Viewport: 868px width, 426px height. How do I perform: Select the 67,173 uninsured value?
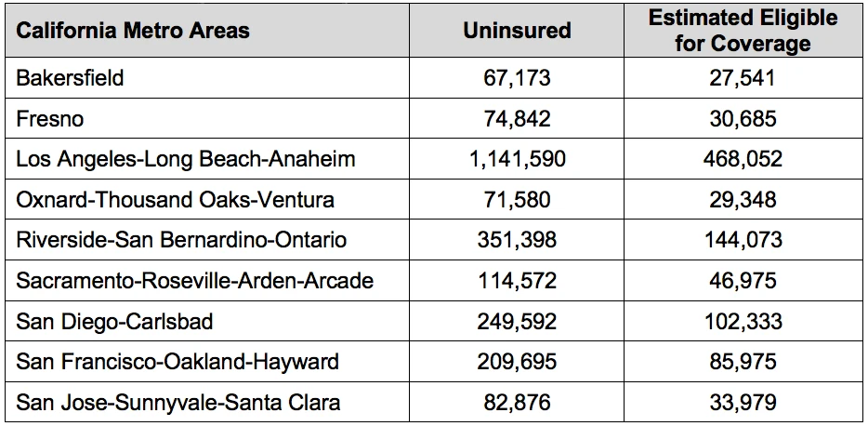tap(517, 78)
